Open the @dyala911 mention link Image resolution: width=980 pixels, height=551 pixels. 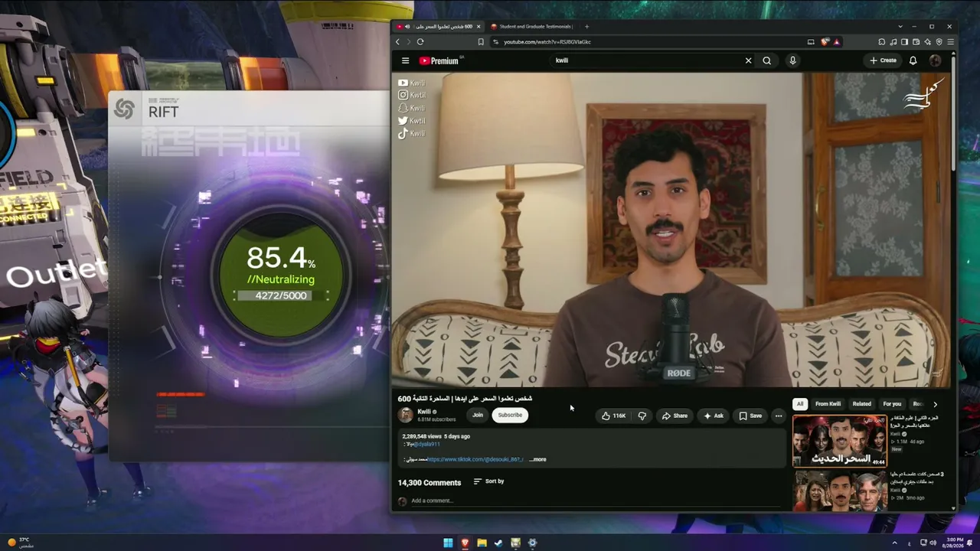coord(426,444)
